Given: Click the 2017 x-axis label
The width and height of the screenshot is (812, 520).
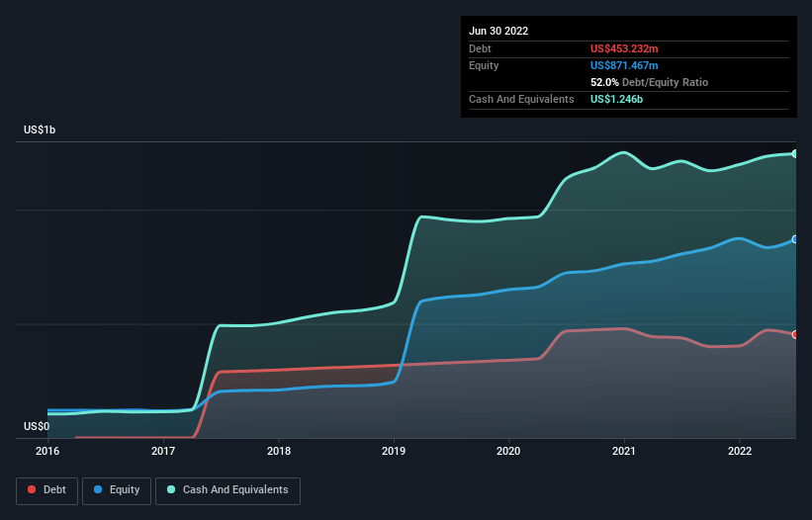Looking at the screenshot, I should point(163,451).
